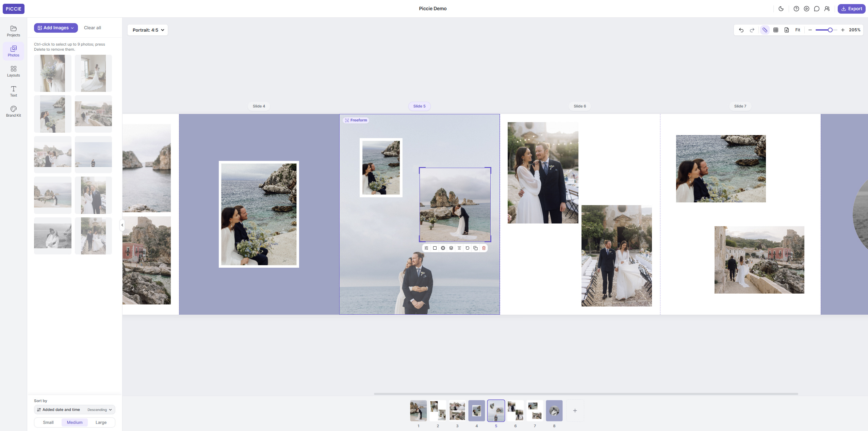Viewport: 868px width, 431px height.
Task: Open the Projects sidebar panel
Action: 13,31
